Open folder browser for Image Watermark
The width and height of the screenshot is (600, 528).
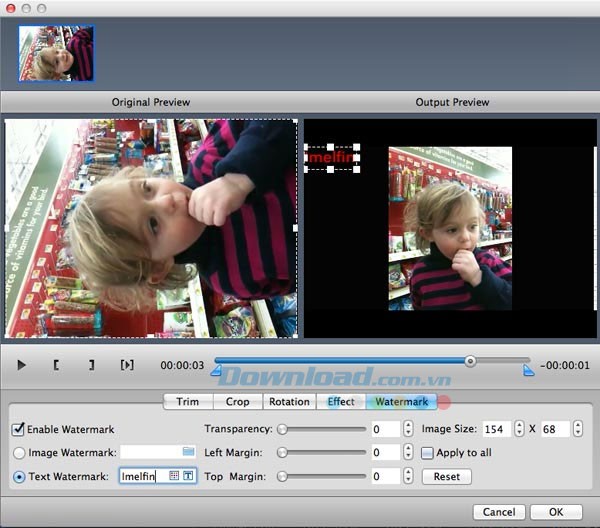pos(188,453)
